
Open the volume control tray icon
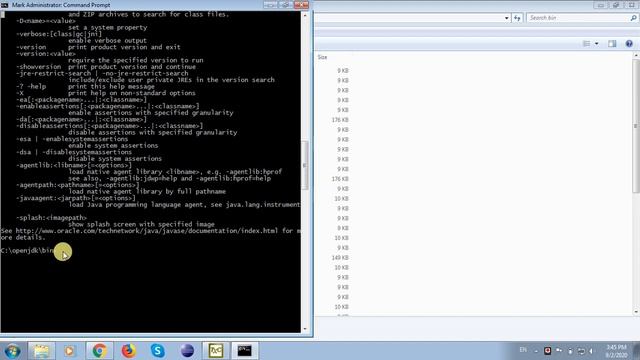pos(591,351)
